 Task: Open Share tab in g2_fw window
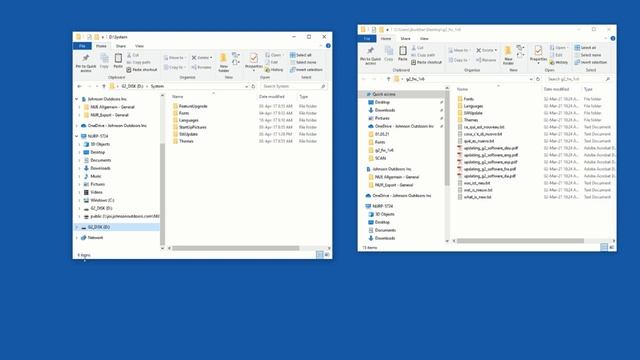click(405, 39)
